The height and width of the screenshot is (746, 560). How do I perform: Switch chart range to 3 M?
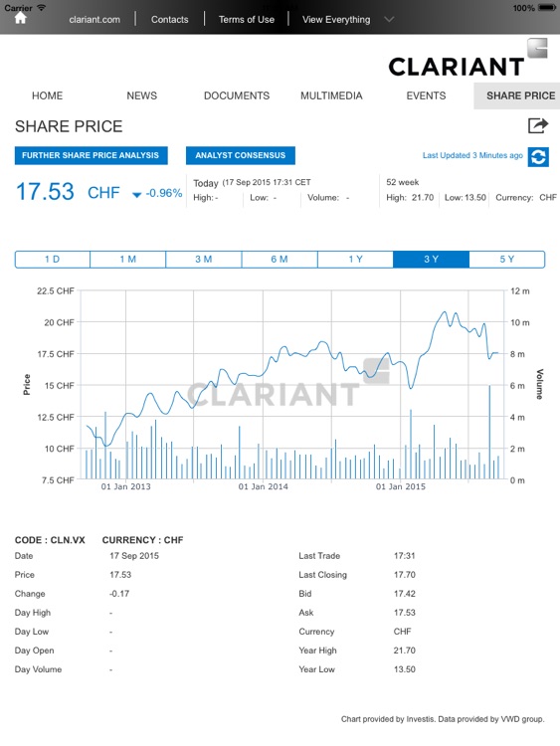[204, 260]
